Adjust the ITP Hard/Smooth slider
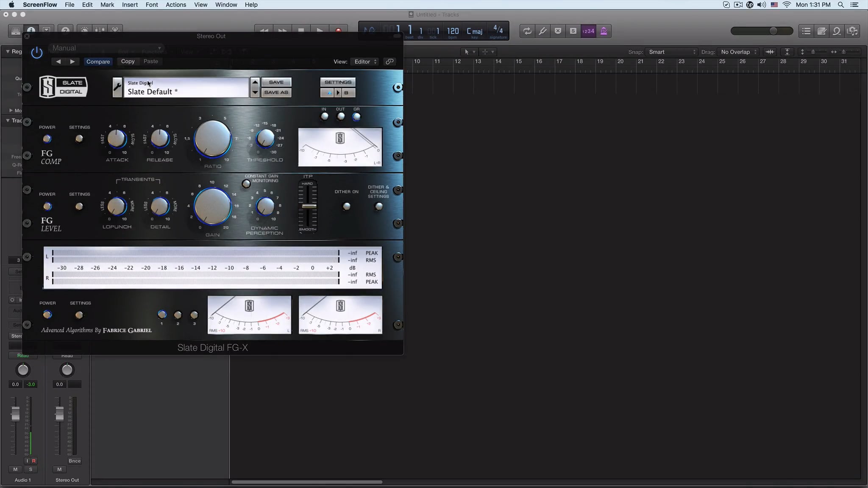The width and height of the screenshot is (868, 488). pyautogui.click(x=309, y=206)
